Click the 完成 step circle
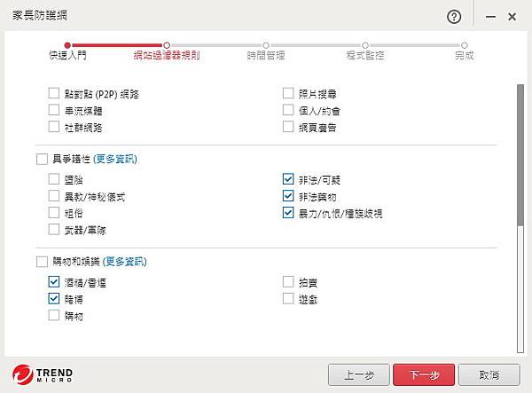The height and width of the screenshot is (393, 532). [464, 44]
